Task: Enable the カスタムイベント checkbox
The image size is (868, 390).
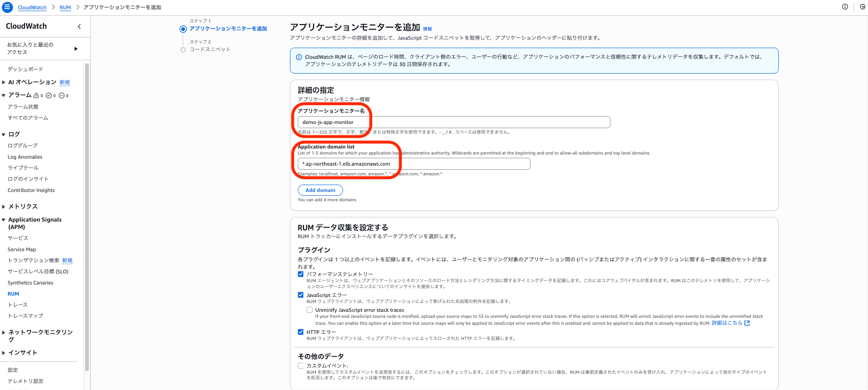Action: tap(301, 365)
